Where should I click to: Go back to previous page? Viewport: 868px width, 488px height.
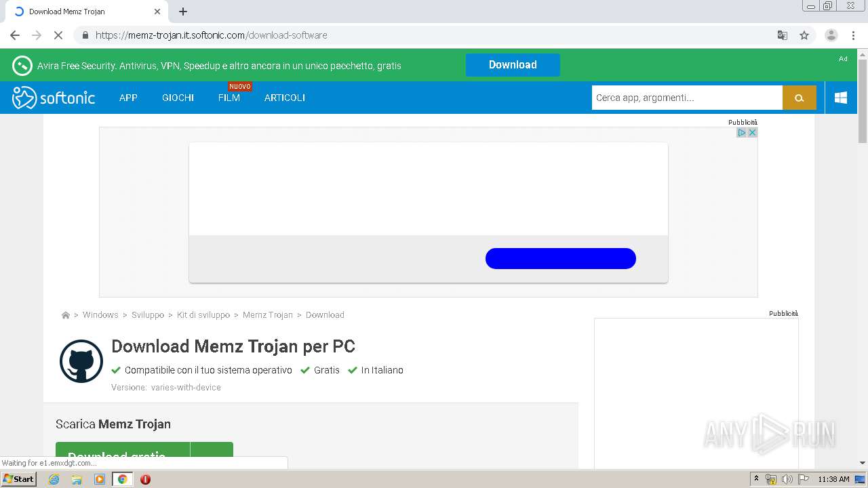(x=15, y=35)
